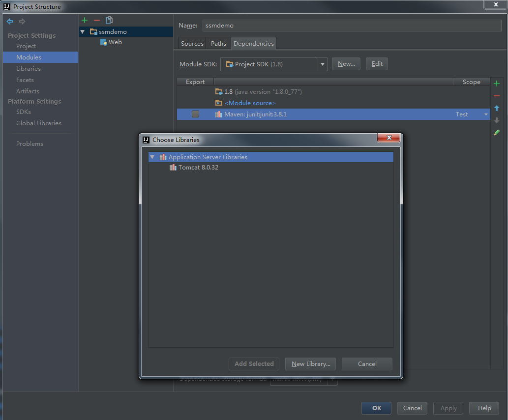
Task: Move dependency down with gray arrow
Action: (497, 120)
